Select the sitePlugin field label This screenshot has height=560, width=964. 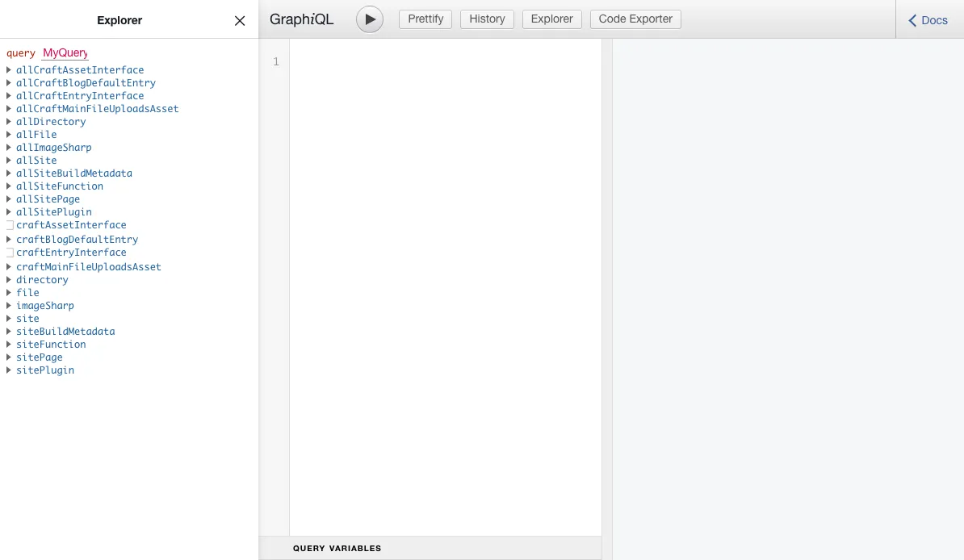coord(45,370)
